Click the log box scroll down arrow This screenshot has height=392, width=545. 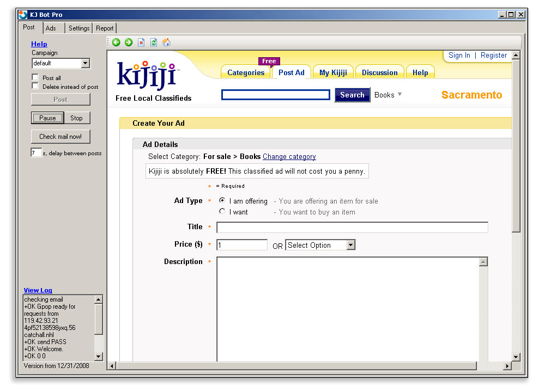coord(99,357)
